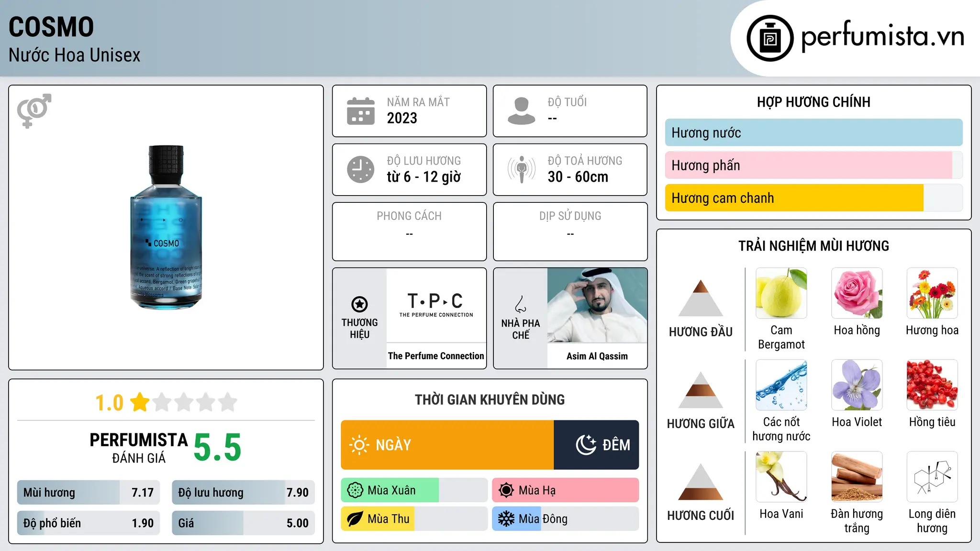Click the Độ phổ biến score bar
980x551 pixels.
tap(89, 523)
